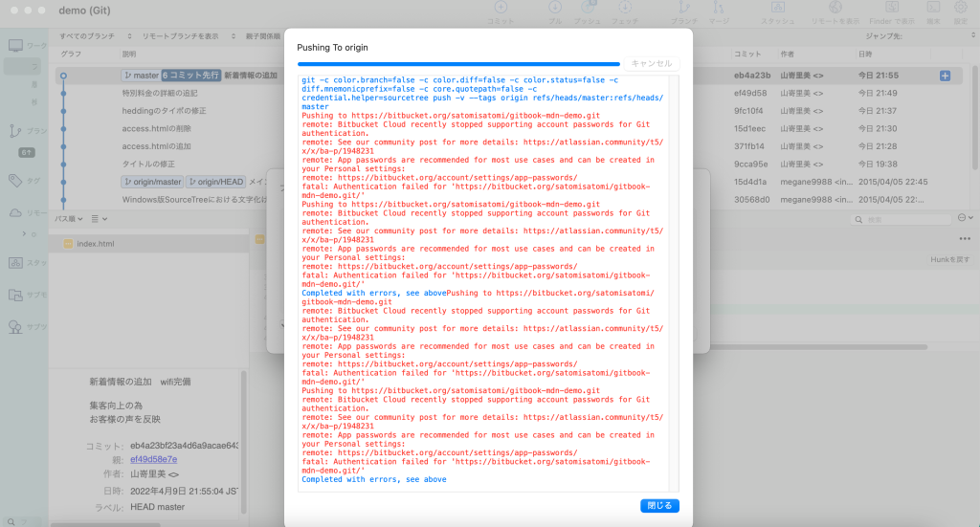Open the Stashes box icon in sidebar
Screen dimensions: 980x527
tap(16, 263)
